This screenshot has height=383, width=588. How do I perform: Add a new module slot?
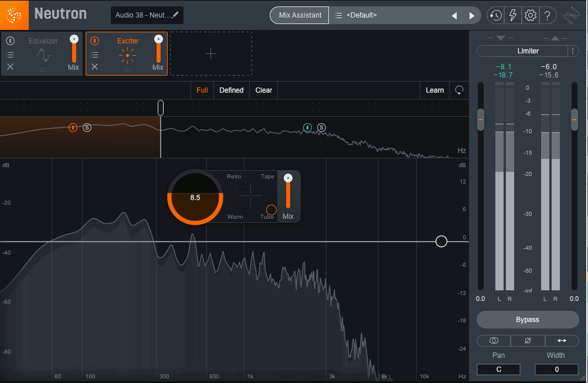point(210,53)
